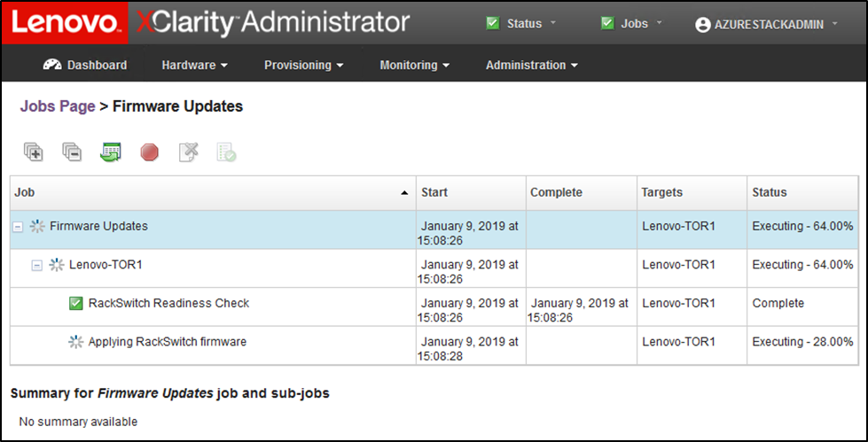Image resolution: width=868 pixels, height=442 pixels.
Task: Click Lenovo-TOR1 target in Firmware Updates row
Action: click(x=678, y=226)
